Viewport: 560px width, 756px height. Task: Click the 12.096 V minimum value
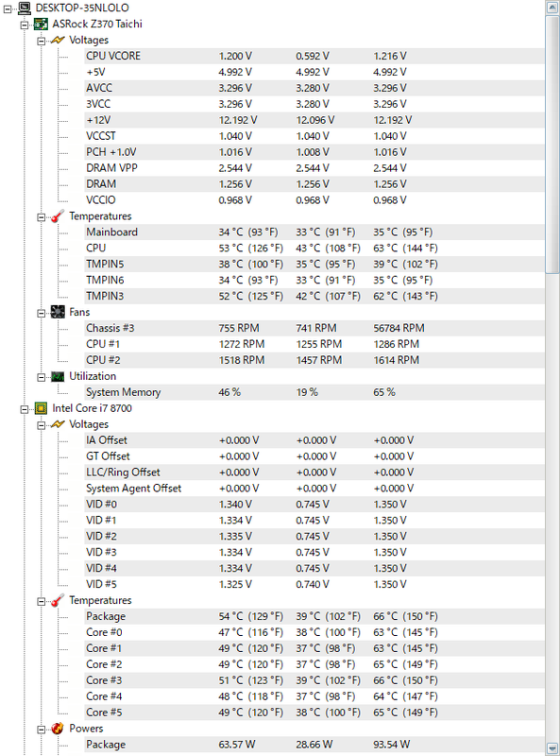pos(315,120)
